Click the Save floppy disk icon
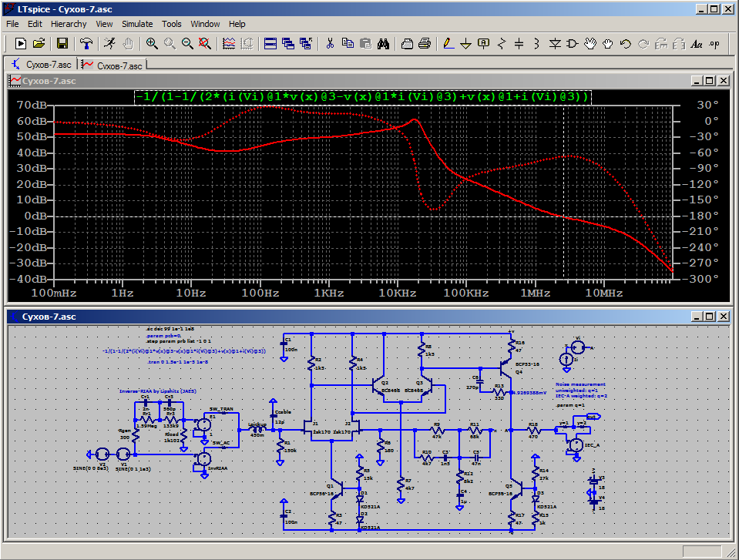 click(x=62, y=43)
